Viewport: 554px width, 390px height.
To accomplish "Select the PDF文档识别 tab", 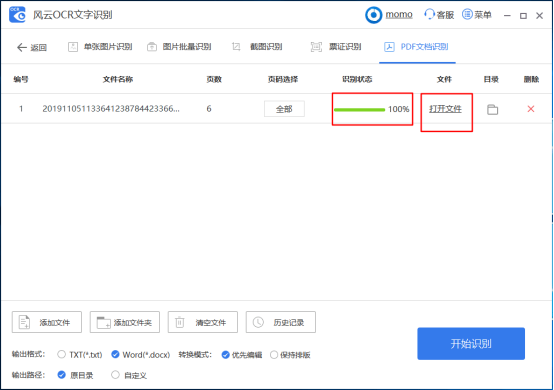I will coord(417,47).
